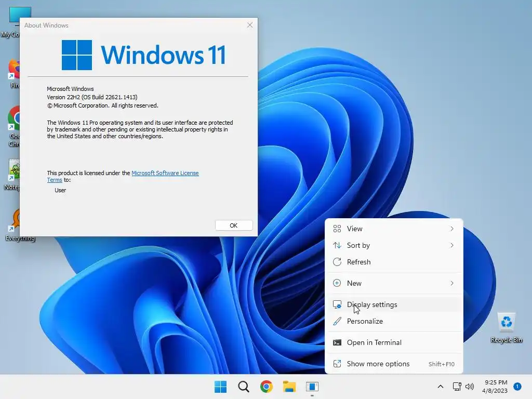Show hidden system tray icons chevron
Viewport: 532px width, 399px height.
pyautogui.click(x=441, y=387)
